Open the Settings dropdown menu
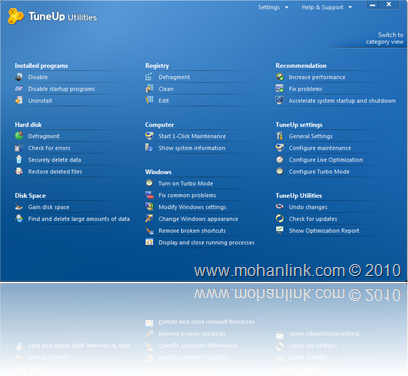The width and height of the screenshot is (408, 376). tap(273, 7)
